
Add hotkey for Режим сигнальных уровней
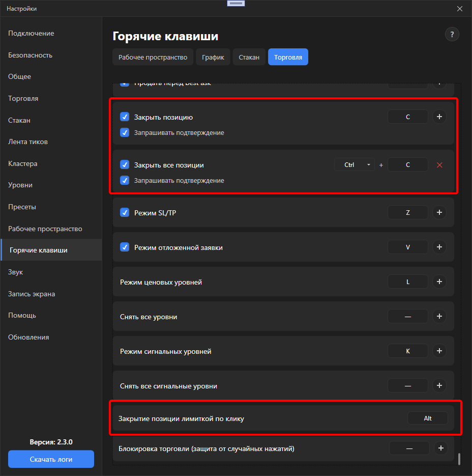click(439, 351)
